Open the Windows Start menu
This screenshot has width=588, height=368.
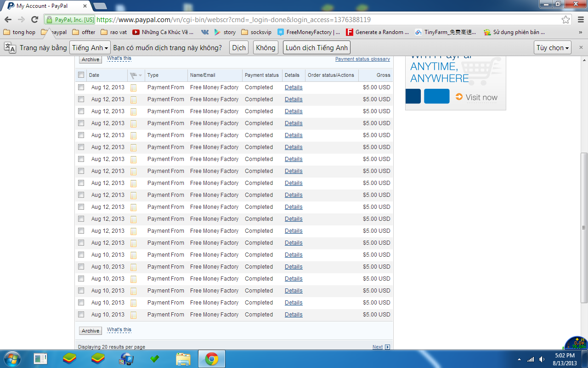click(12, 358)
